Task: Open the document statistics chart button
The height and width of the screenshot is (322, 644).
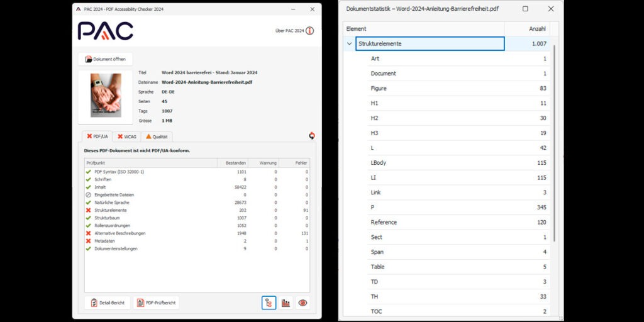Action: (x=286, y=303)
